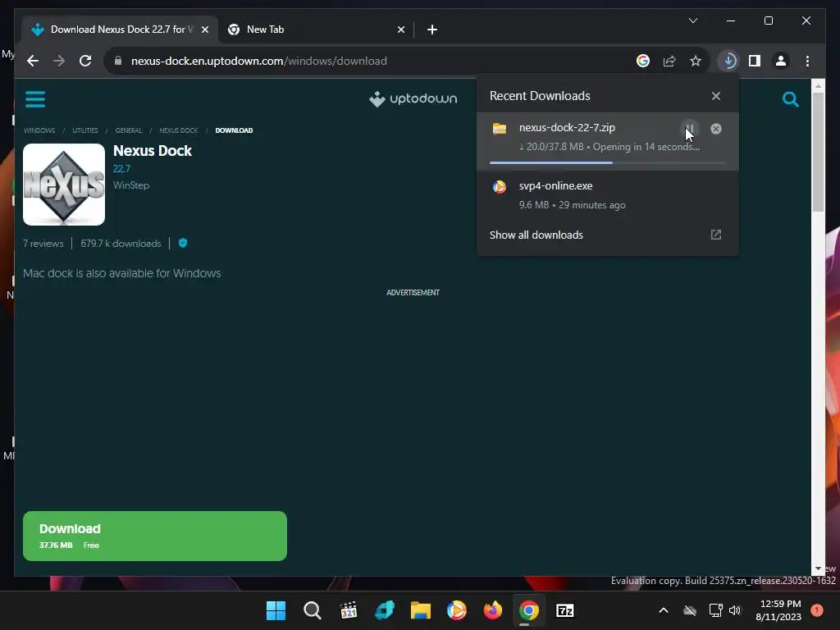840x630 pixels.
Task: Open File Explorer from taskbar
Action: 421,610
